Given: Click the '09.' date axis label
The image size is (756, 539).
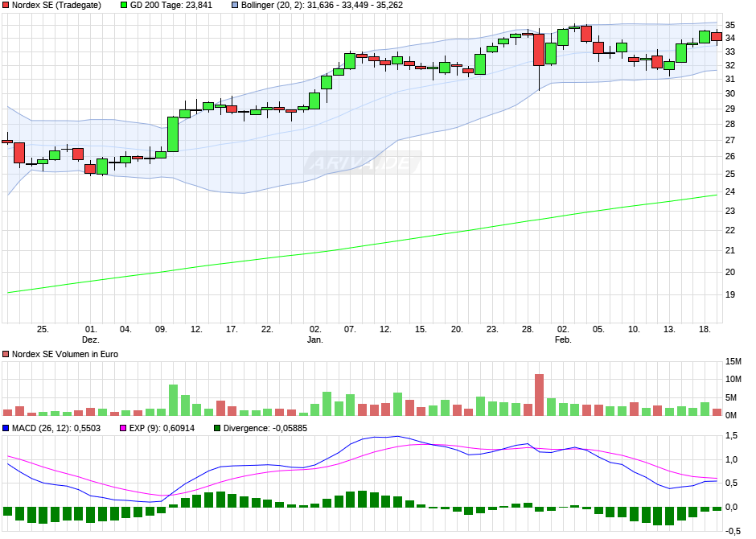Looking at the screenshot, I should [x=161, y=329].
